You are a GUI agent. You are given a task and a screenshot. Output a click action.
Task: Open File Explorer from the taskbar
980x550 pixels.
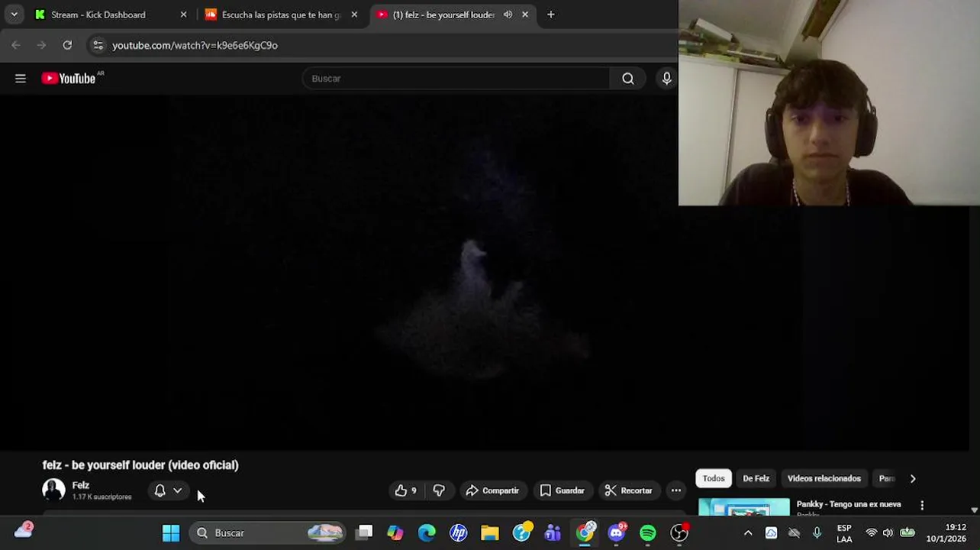pos(489,532)
